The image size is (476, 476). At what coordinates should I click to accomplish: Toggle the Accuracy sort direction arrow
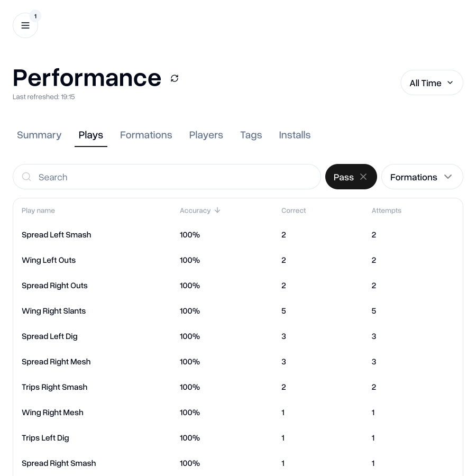(217, 210)
